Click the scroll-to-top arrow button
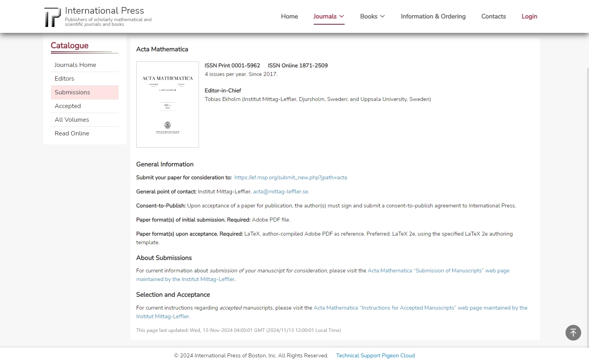This screenshot has width=589, height=364. point(573,333)
